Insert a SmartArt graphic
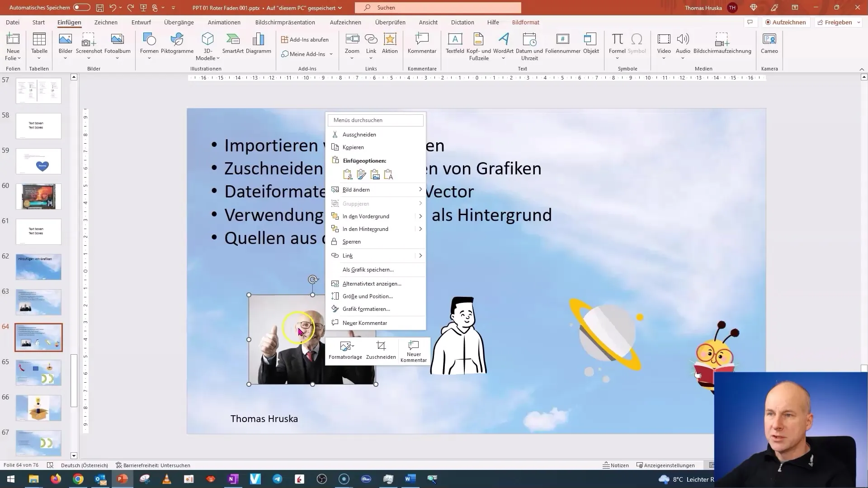 233,44
